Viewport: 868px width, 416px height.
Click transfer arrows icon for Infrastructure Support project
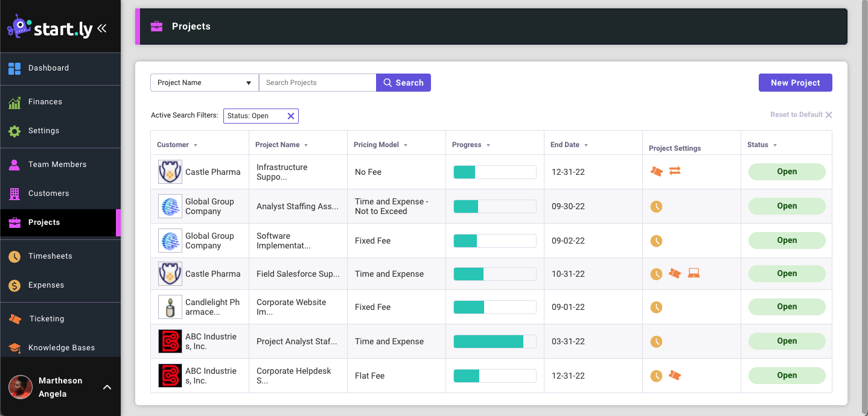point(675,171)
